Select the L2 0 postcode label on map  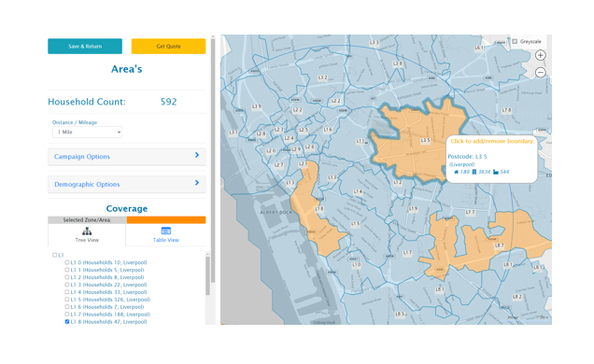pos(271,150)
